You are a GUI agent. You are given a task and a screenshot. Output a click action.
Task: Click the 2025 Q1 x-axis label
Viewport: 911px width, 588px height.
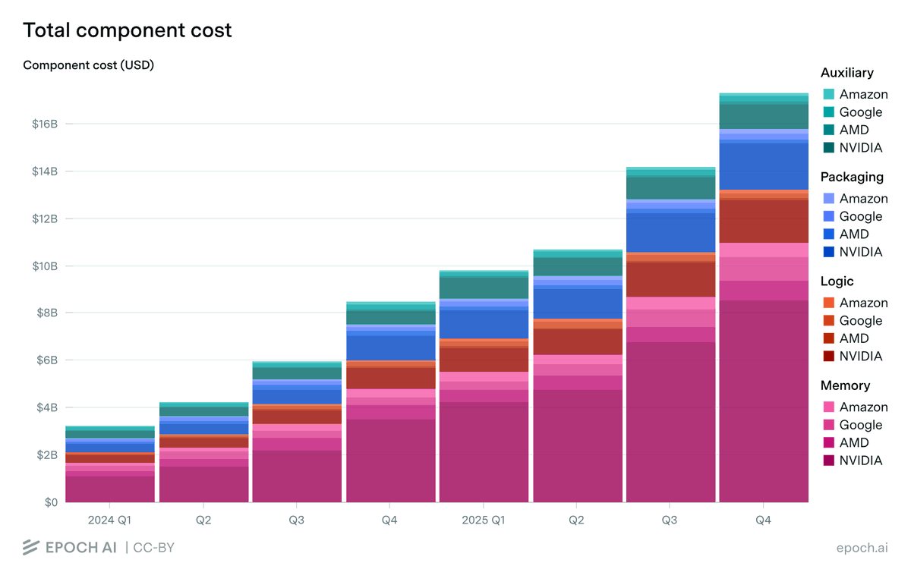484,520
